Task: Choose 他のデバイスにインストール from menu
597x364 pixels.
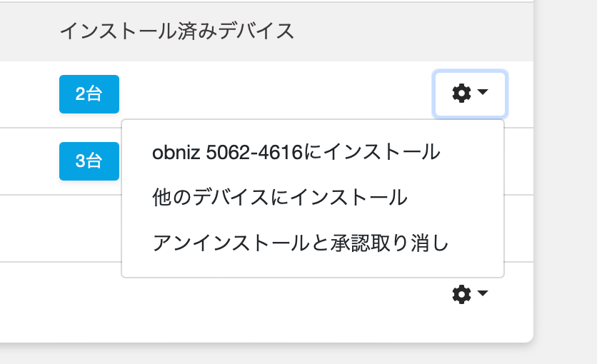Action: coord(279,198)
